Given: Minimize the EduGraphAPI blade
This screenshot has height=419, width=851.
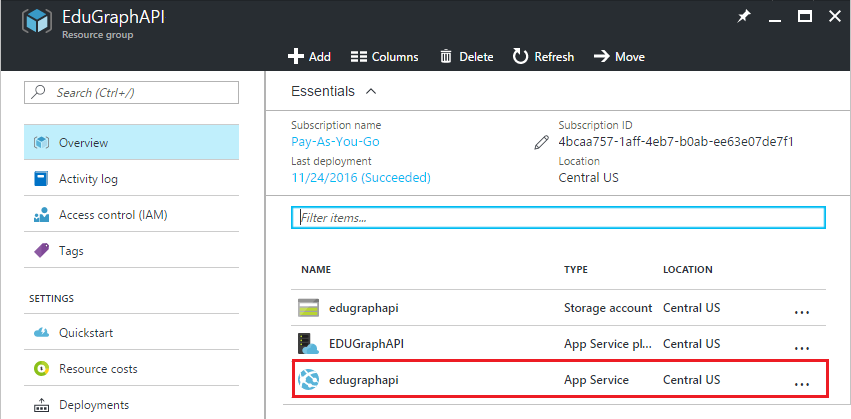Looking at the screenshot, I should pyautogui.click(x=775, y=20).
